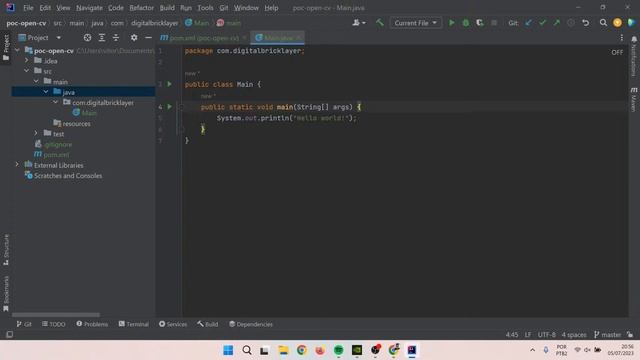The image size is (640, 360).
Task: Open the code with me user dropdown
Action: click(359, 23)
